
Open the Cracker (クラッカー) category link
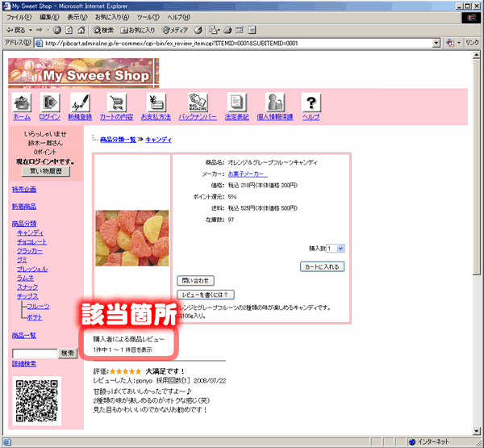tap(30, 250)
